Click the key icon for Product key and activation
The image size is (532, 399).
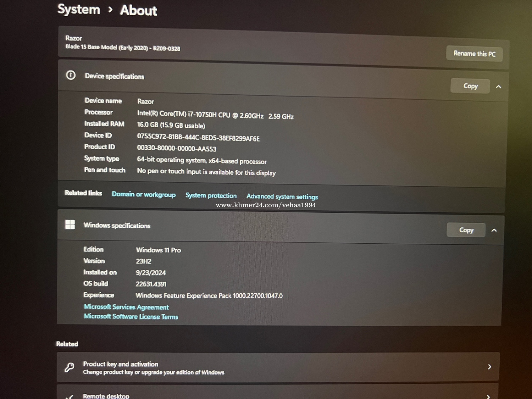[70, 367]
